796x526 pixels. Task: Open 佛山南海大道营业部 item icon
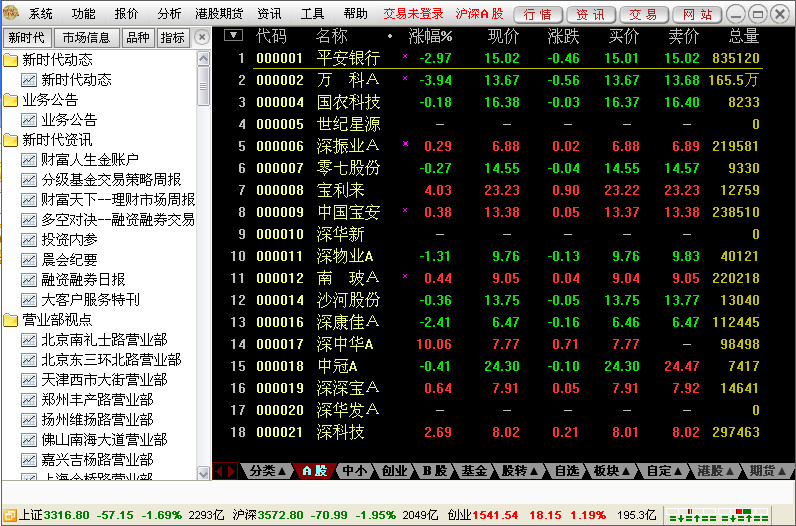29,440
